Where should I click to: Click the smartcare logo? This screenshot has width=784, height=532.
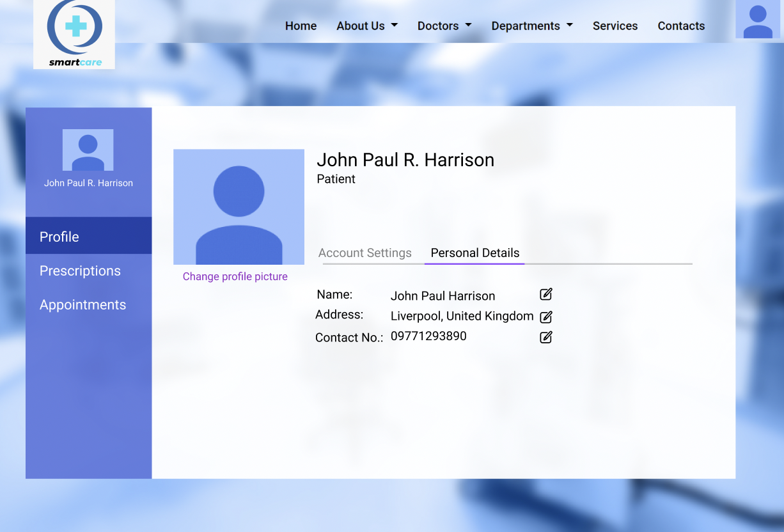pos(74,34)
